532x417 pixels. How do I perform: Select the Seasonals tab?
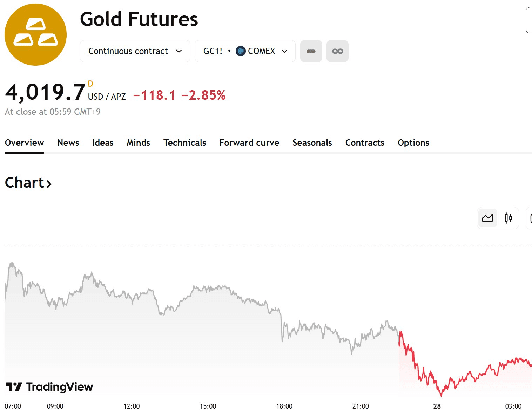312,143
